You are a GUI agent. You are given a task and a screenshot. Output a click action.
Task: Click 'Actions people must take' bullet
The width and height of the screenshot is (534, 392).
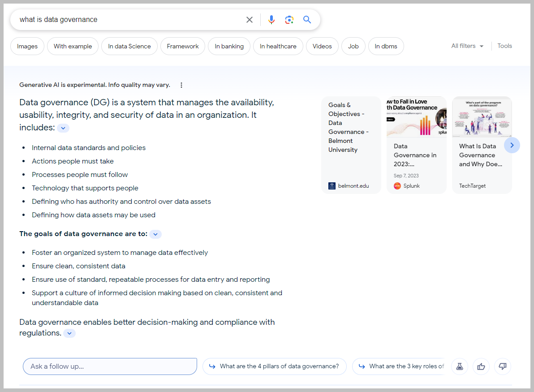[73, 161]
